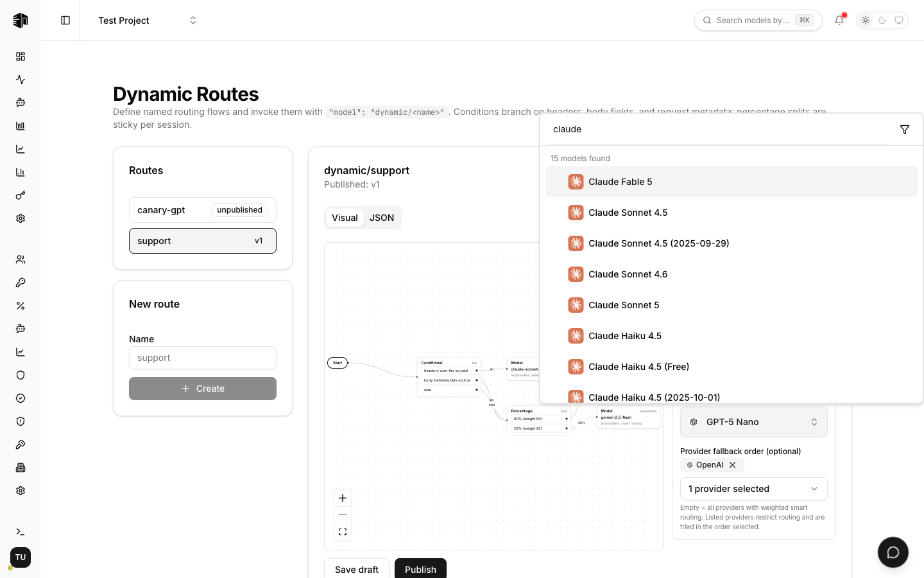Click the Create route button
The image size is (924, 578).
pyautogui.click(x=203, y=389)
